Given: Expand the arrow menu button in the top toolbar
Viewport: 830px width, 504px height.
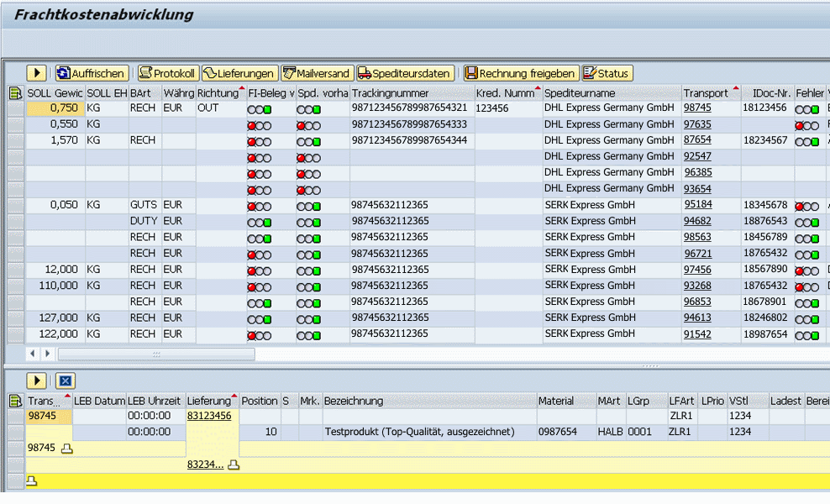Looking at the screenshot, I should click(38, 74).
